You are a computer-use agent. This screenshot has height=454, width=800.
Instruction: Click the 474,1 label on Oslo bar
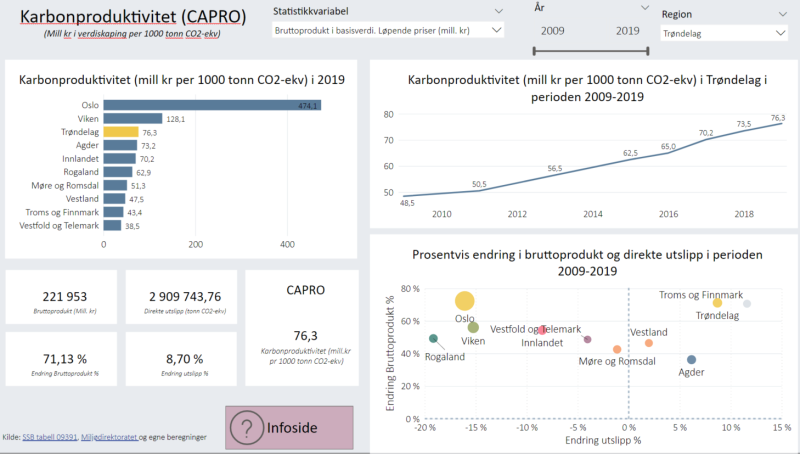pos(308,106)
